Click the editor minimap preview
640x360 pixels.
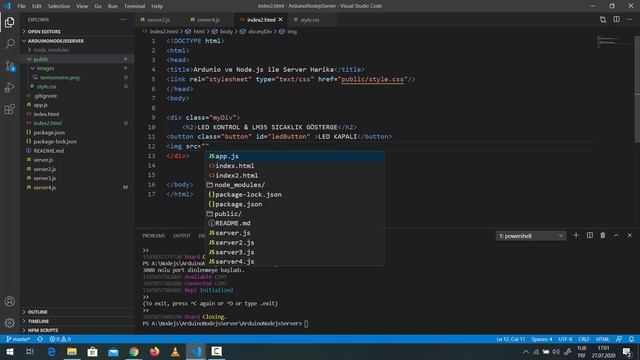point(608,41)
